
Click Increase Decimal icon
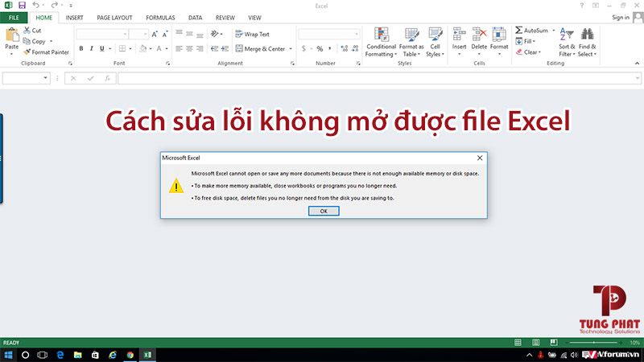pyautogui.click(x=345, y=48)
